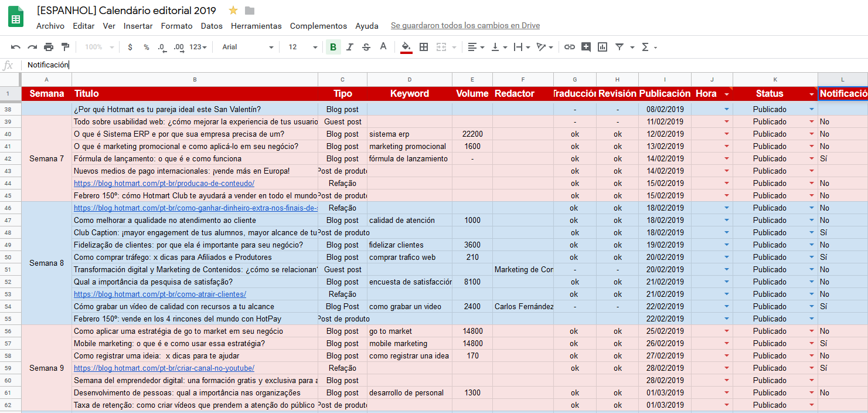This screenshot has width=868, height=413.
Task: Star the document with the star icon
Action: coord(233,10)
